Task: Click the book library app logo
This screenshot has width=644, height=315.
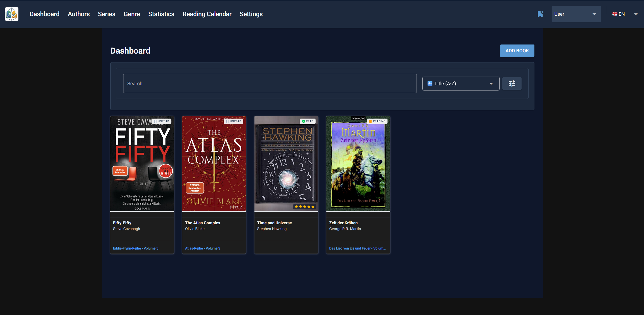Action: 12,14
